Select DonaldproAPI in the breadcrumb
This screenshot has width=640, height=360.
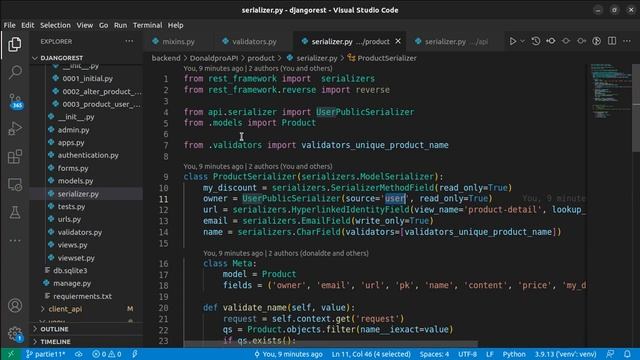(x=213, y=58)
